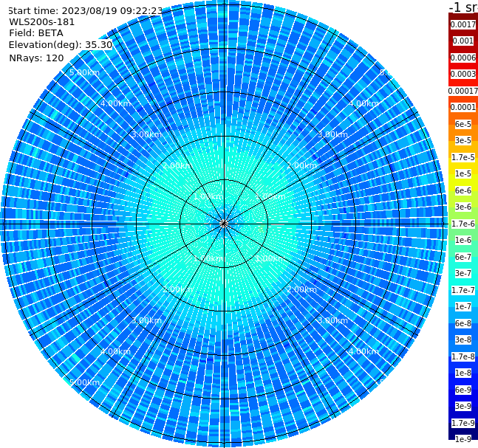Select the '1e-9' colorbar label

pyautogui.click(x=463, y=439)
